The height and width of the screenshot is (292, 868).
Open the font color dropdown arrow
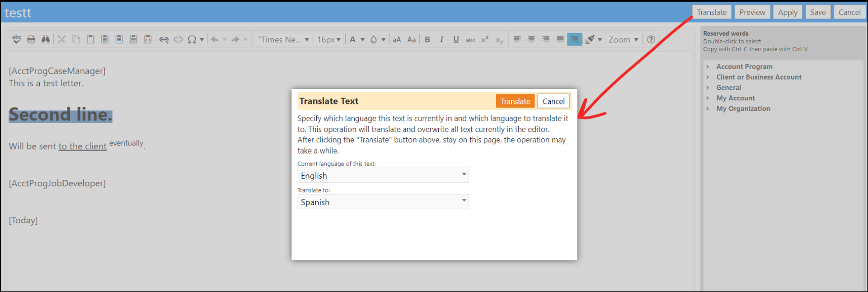coord(362,39)
